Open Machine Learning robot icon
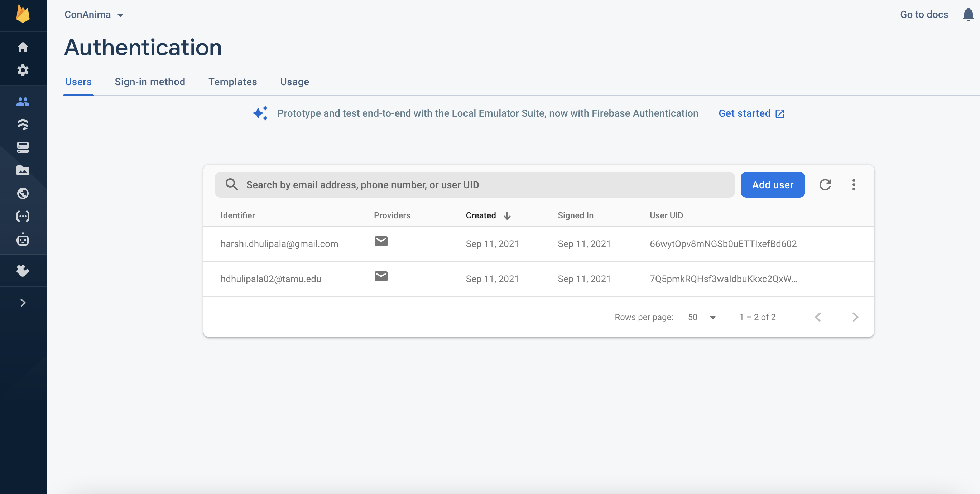Screen dimensions: 980x494 pyautogui.click(x=23, y=239)
